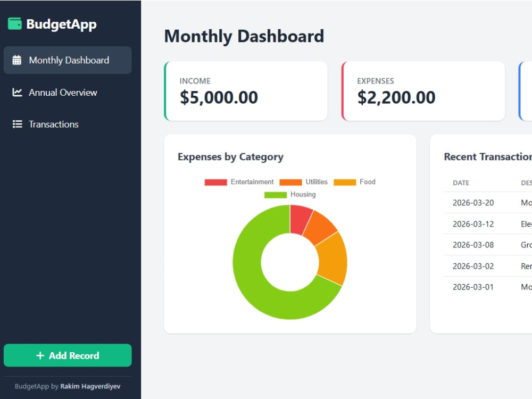Click the EXPENSES label

tap(375, 81)
